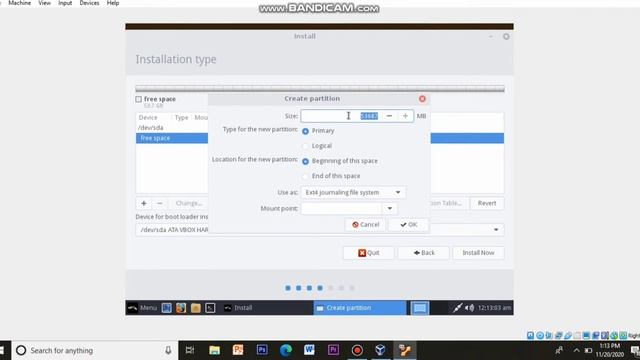The width and height of the screenshot is (640, 360).
Task: Open Microsoft Edge on Windows taskbar
Action: click(x=286, y=350)
